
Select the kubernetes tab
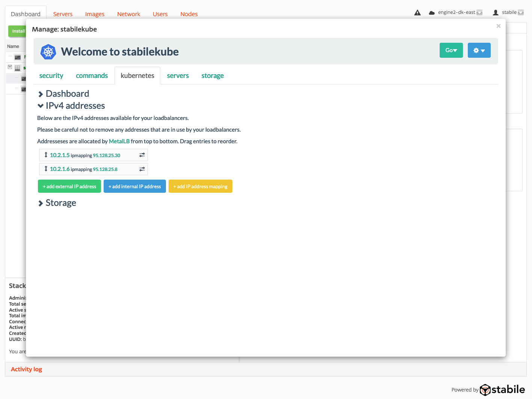(137, 76)
